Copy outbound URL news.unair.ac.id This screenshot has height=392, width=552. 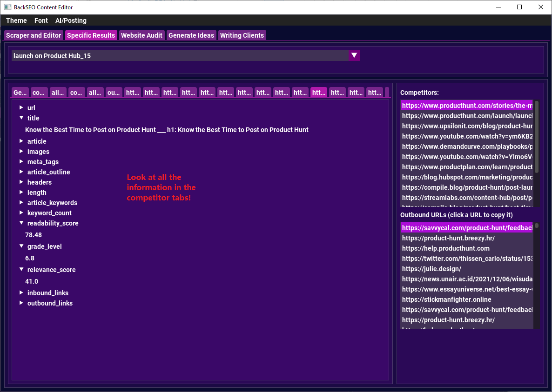467,279
